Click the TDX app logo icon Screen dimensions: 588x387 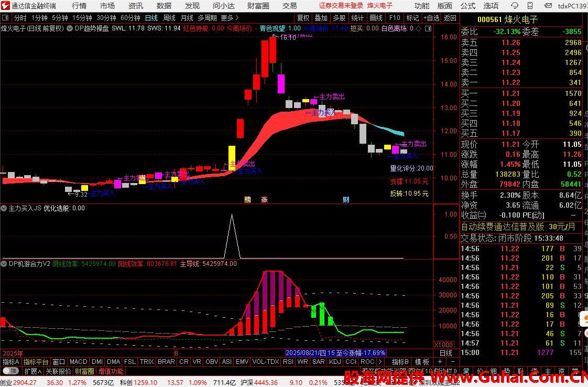5,6
